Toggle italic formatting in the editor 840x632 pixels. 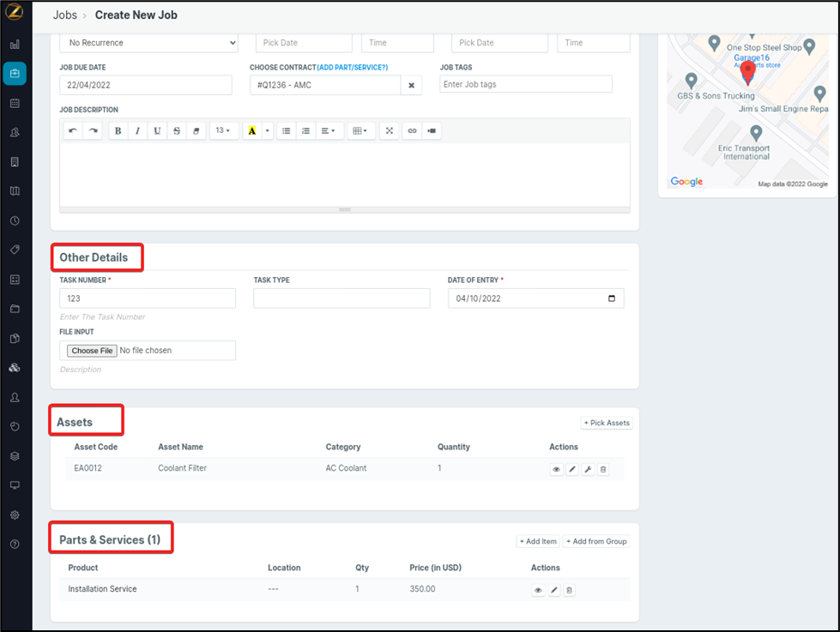coord(137,131)
